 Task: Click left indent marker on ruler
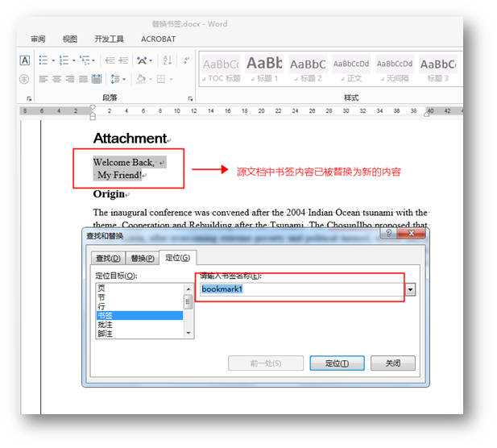pos(93,117)
